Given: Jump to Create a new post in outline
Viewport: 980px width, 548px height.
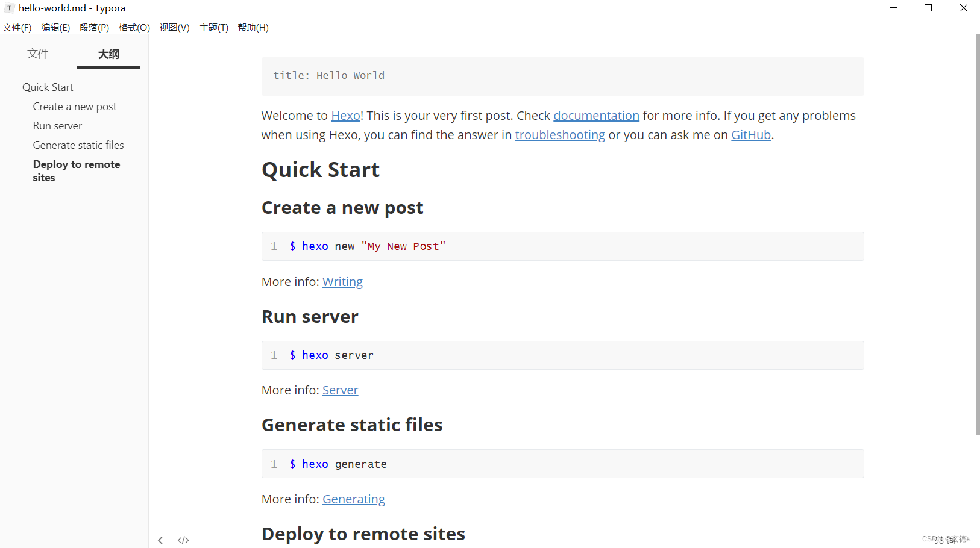Looking at the screenshot, I should pos(75,107).
